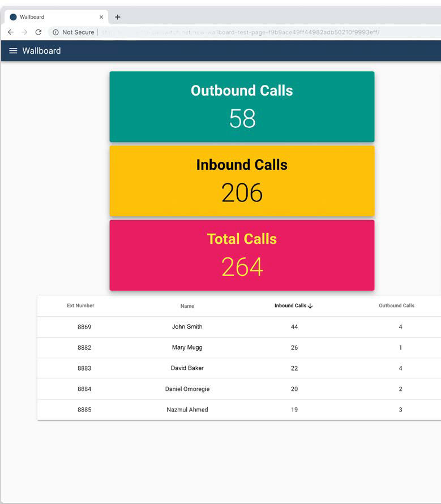
Task: Sort table by Ext Number column
Action: click(80, 305)
